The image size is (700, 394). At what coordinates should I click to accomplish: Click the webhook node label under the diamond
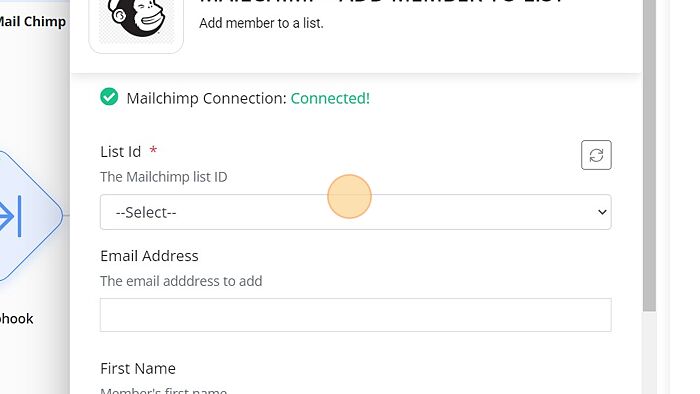pos(16,319)
